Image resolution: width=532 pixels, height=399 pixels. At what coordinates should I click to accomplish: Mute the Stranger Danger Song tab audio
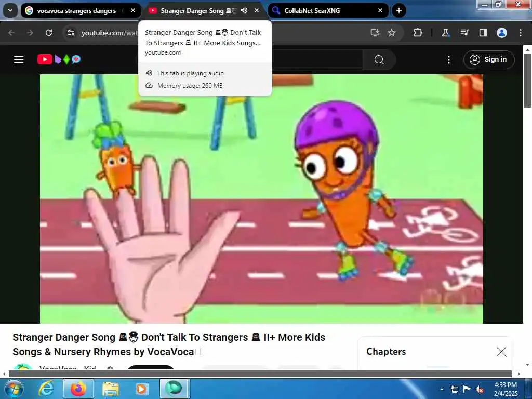pos(244,10)
